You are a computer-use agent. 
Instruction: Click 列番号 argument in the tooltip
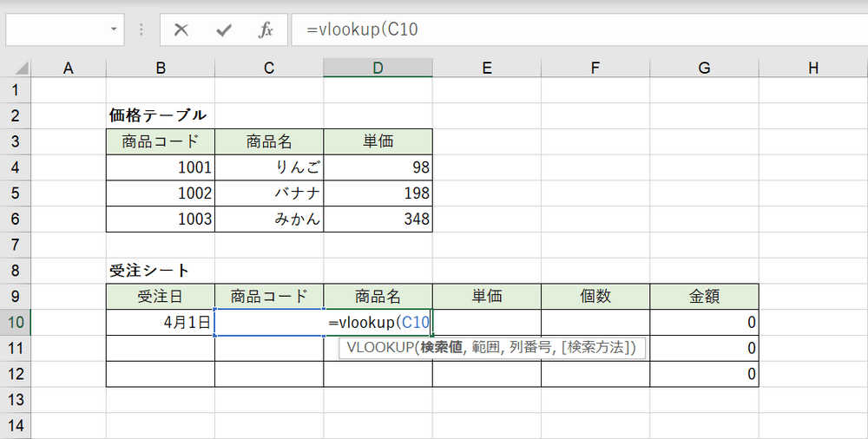pos(529,348)
